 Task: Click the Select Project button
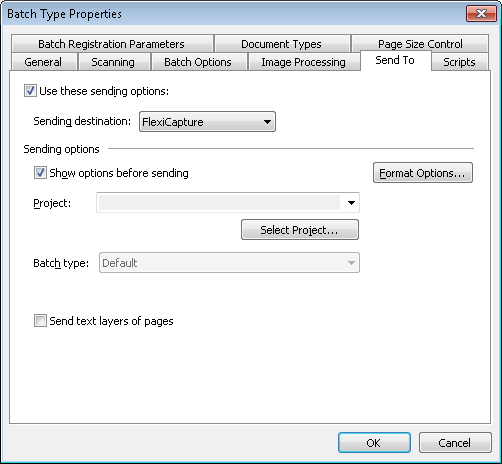[x=300, y=230]
